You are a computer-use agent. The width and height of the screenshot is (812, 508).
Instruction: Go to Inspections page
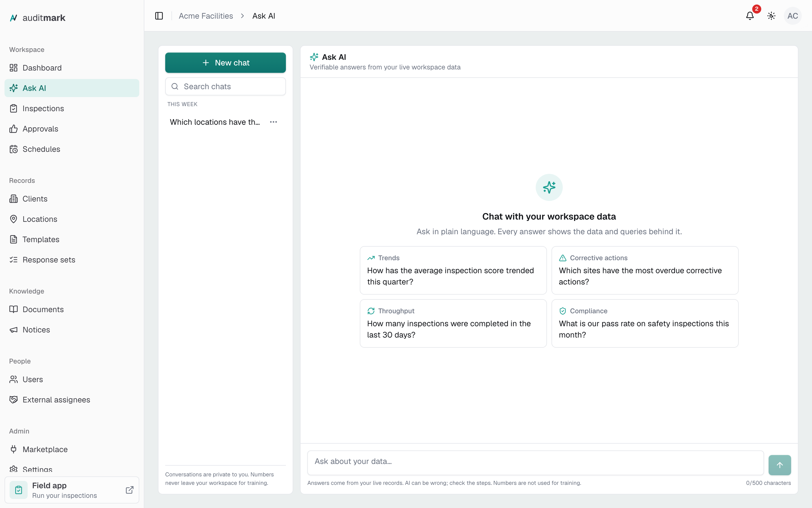point(72,109)
